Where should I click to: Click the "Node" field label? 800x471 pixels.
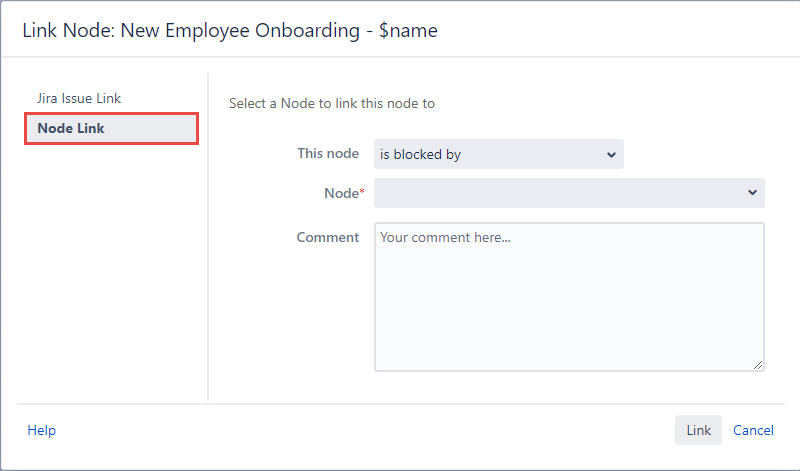point(340,192)
